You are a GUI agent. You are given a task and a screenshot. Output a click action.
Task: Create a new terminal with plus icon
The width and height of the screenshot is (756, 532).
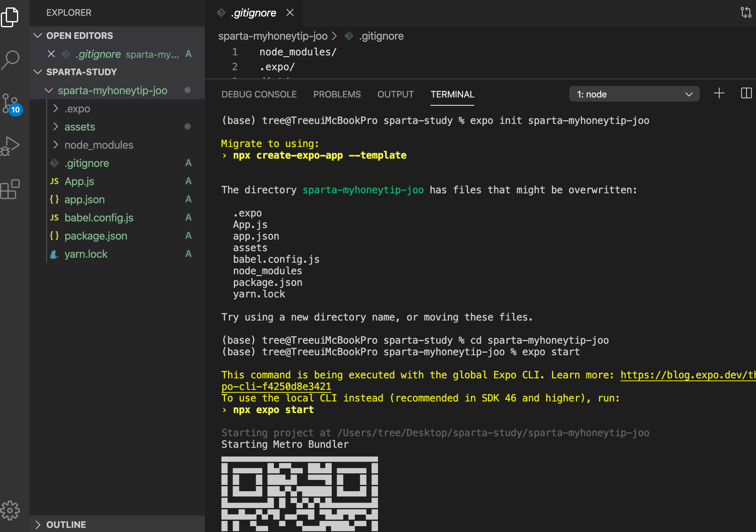pyautogui.click(x=719, y=93)
